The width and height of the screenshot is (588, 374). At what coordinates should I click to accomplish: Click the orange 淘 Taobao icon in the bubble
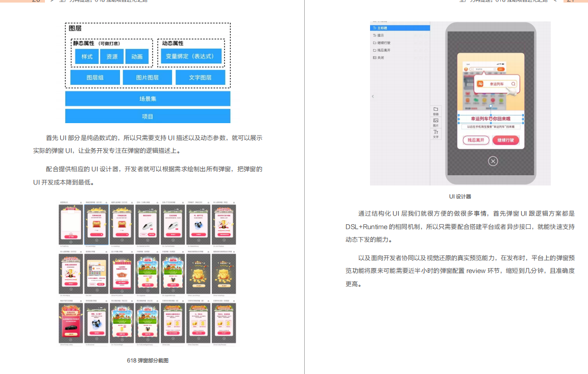pyautogui.click(x=480, y=84)
